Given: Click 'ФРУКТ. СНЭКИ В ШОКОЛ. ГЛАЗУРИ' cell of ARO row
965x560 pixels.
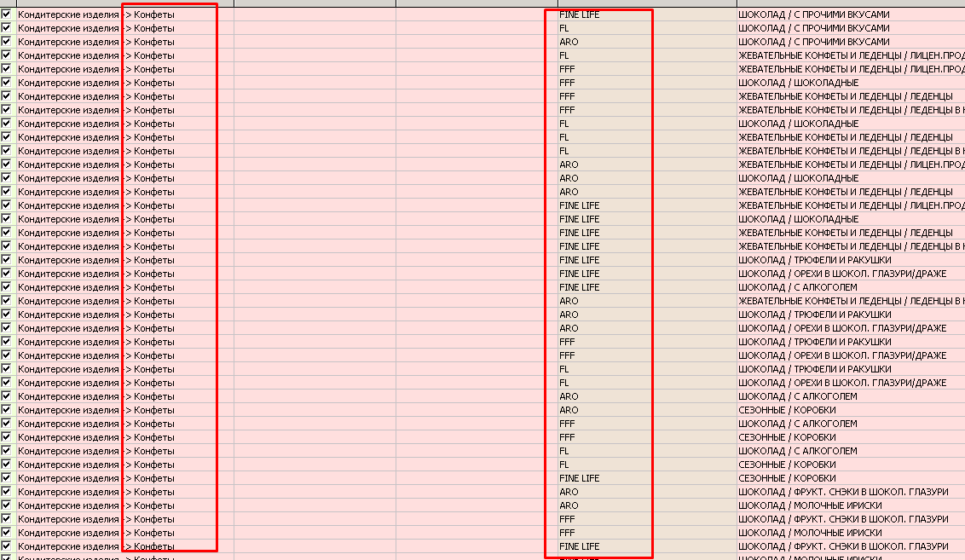Looking at the screenshot, I should point(851,492).
